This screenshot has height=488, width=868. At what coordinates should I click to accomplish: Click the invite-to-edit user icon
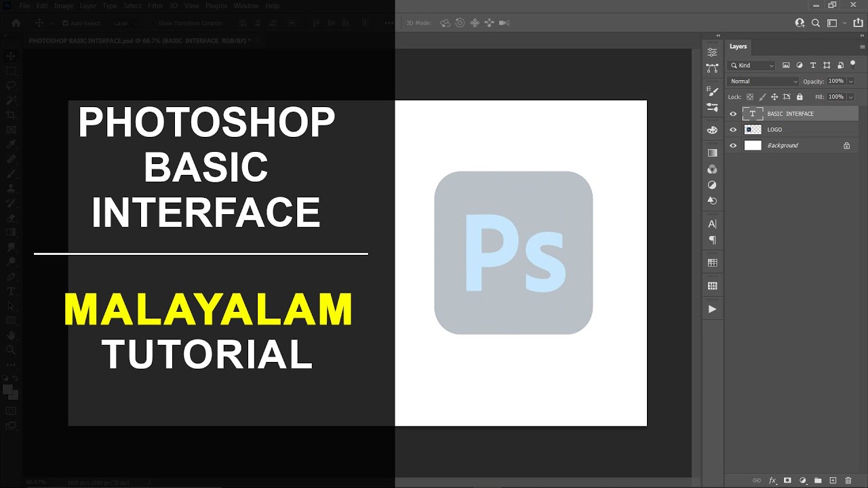coord(800,23)
